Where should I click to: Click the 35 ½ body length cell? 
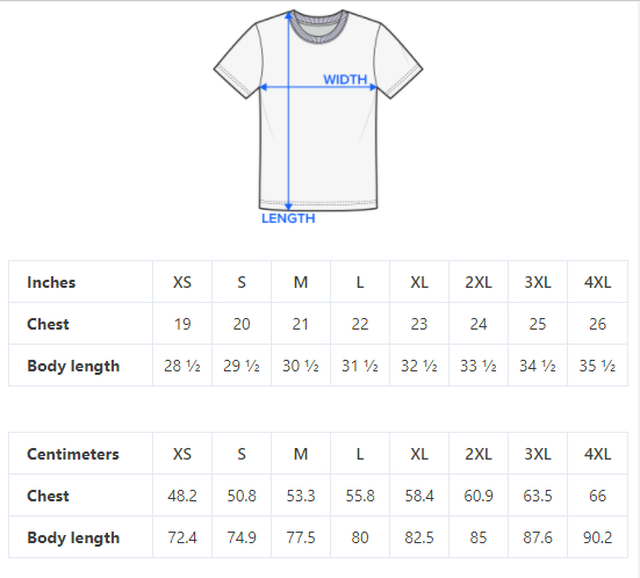[598, 366]
